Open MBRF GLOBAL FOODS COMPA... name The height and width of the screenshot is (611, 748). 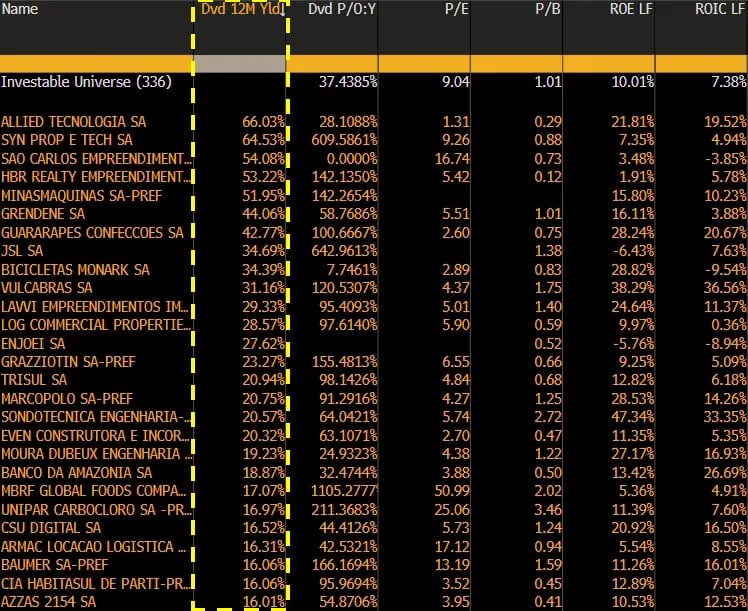point(94,491)
